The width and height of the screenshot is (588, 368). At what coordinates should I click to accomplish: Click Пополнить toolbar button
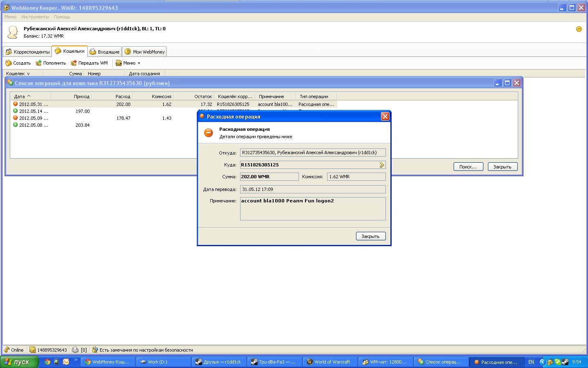[x=51, y=63]
